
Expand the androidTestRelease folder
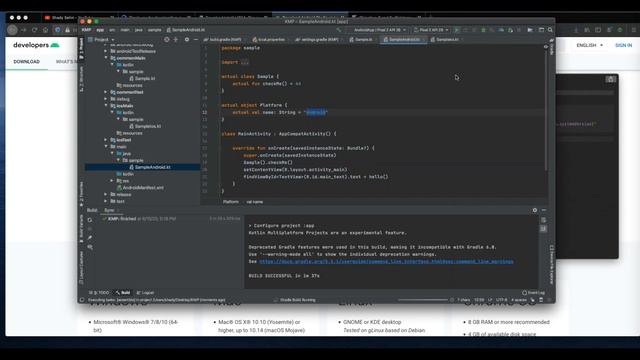coord(106,51)
